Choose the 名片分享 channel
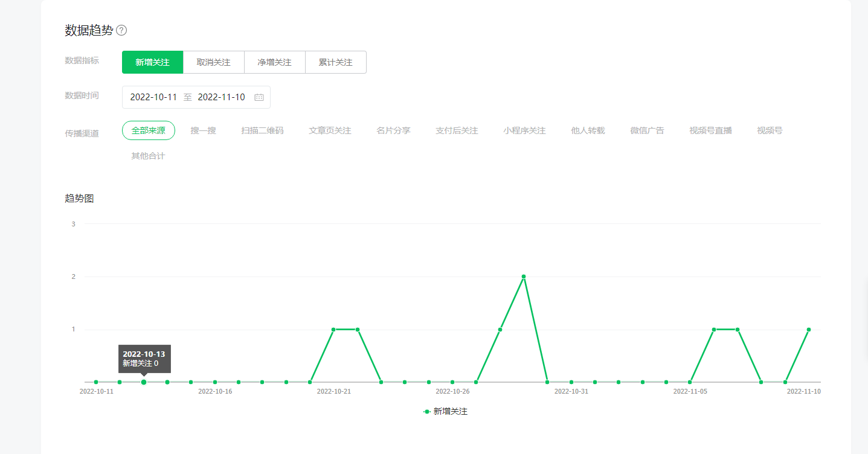The image size is (868, 454). pos(393,130)
